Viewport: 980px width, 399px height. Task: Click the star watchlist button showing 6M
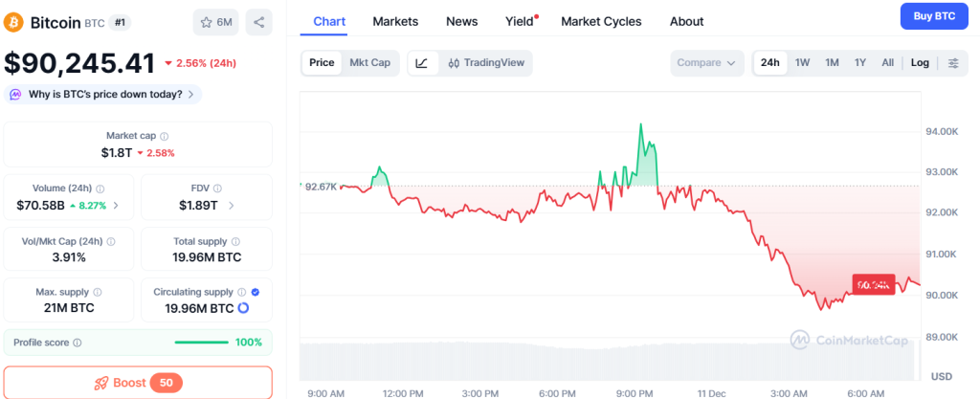click(x=215, y=21)
